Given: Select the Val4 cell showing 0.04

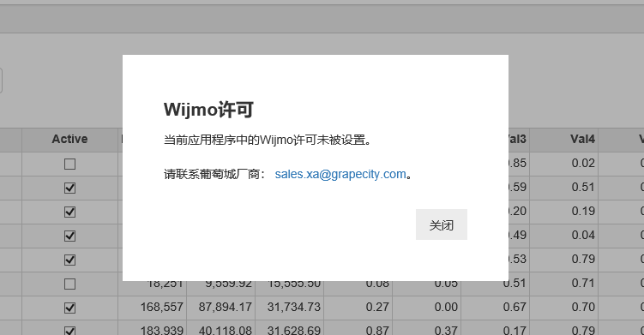Looking at the screenshot, I should [x=564, y=236].
